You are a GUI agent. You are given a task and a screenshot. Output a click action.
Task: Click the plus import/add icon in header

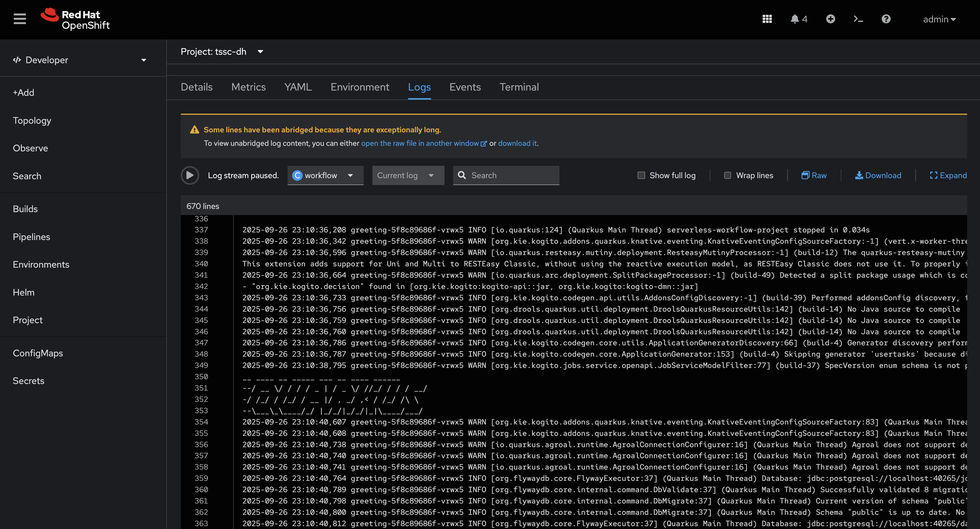tap(831, 19)
